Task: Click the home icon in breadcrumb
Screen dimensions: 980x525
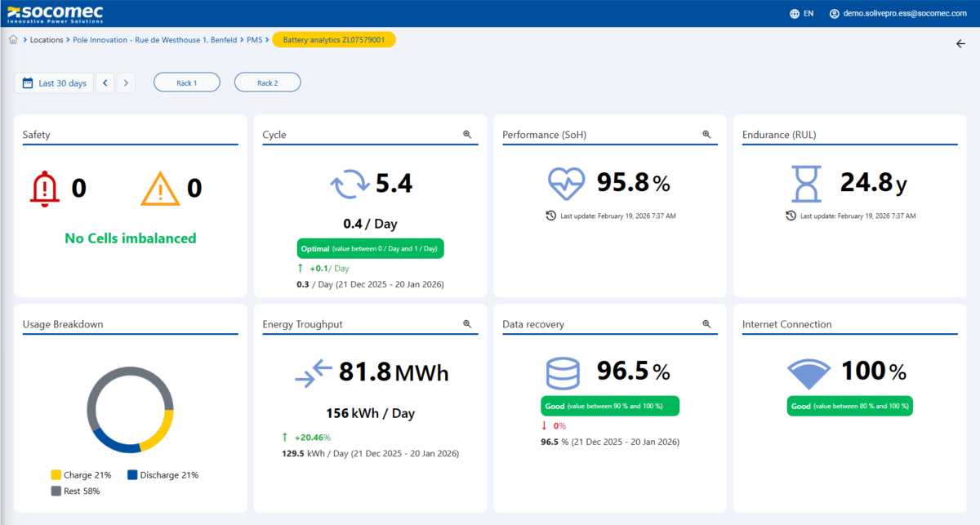Action: click(x=13, y=40)
